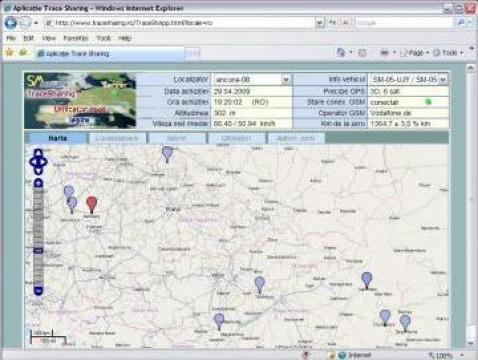The width and height of the screenshot is (478, 360).
Task: Run search with the magnifier icon
Action: pos(461,23)
